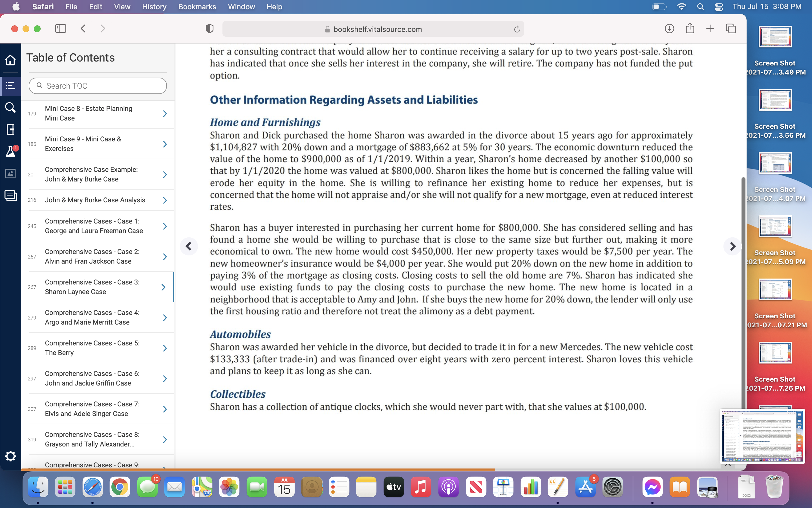Open the notebook icon in sidebar
Viewport: 812px width, 508px height.
coord(10,129)
